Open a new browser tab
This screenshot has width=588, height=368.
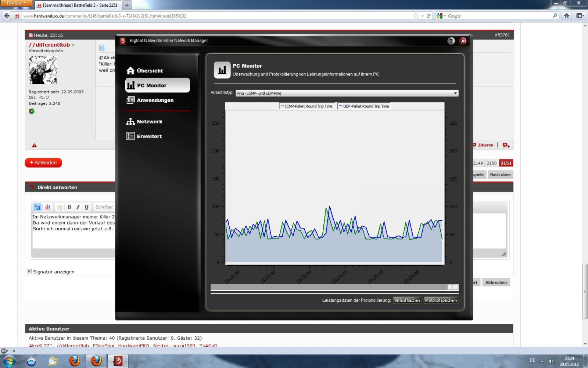click(x=127, y=5)
